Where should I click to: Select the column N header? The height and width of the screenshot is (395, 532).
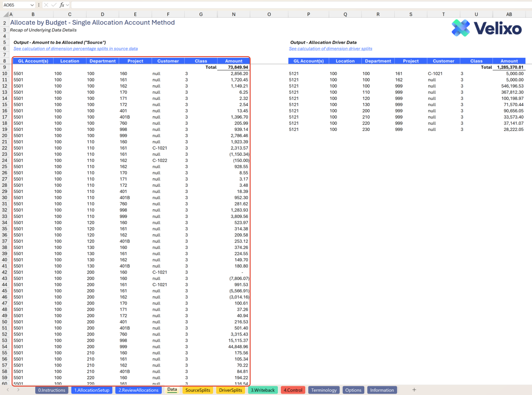click(x=233, y=14)
